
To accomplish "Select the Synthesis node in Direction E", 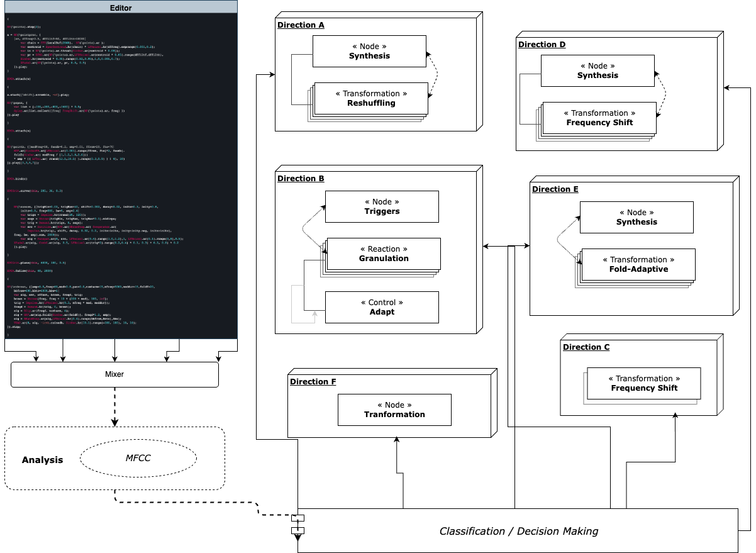I will (x=636, y=217).
